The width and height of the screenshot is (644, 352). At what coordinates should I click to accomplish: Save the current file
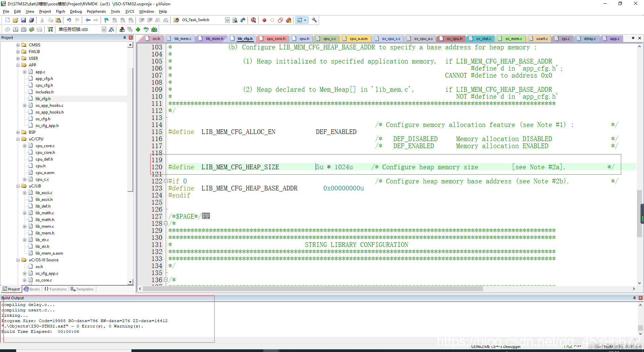click(23, 20)
